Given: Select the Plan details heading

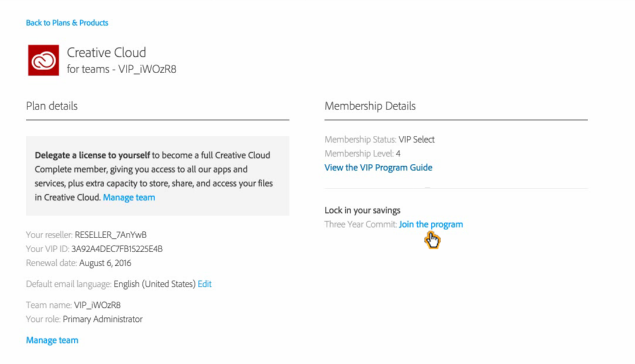Looking at the screenshot, I should [x=52, y=106].
